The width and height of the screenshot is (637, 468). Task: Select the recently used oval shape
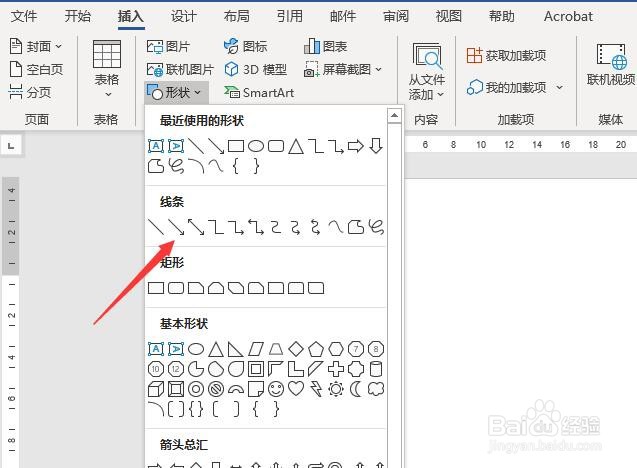pyautogui.click(x=256, y=146)
